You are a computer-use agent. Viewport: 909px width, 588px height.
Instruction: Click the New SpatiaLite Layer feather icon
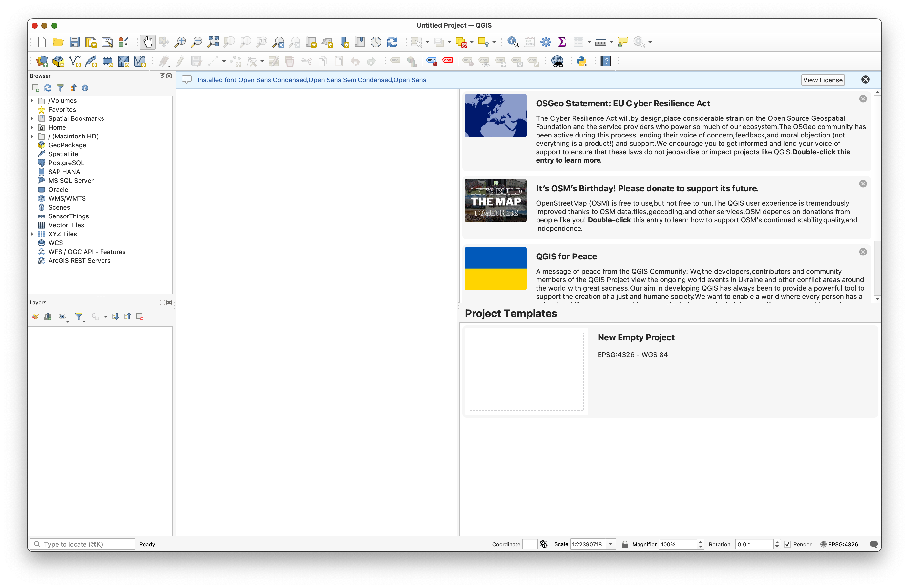pyautogui.click(x=91, y=61)
